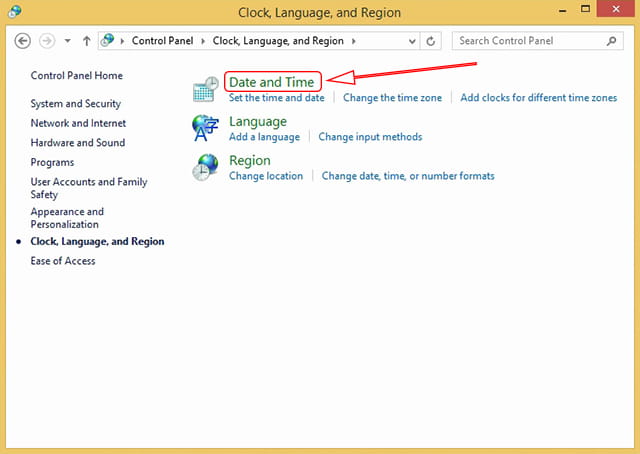Click Set the time and date

point(277,98)
